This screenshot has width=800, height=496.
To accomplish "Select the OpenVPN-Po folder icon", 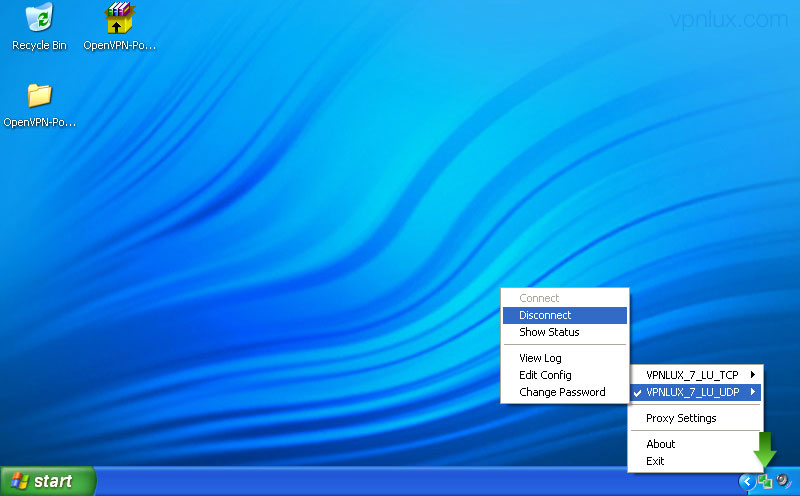I will [39, 105].
